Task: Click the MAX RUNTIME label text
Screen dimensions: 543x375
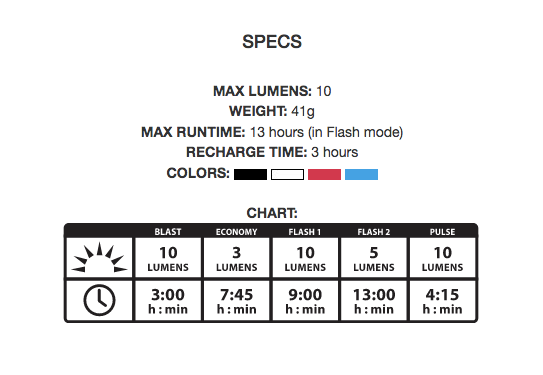Action: [x=193, y=132]
